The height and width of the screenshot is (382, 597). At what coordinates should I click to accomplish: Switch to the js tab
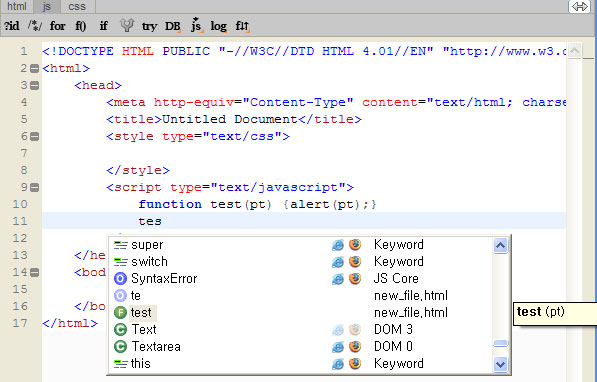click(47, 6)
